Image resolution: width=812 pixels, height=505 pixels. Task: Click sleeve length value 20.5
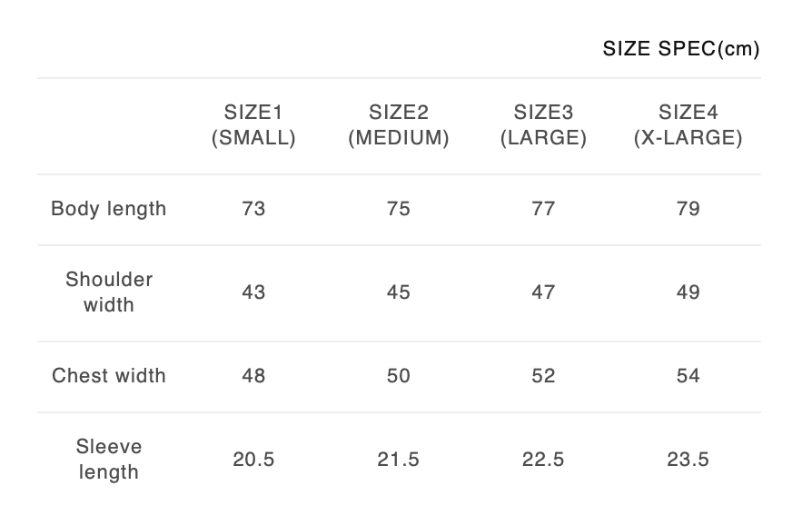pos(253,460)
